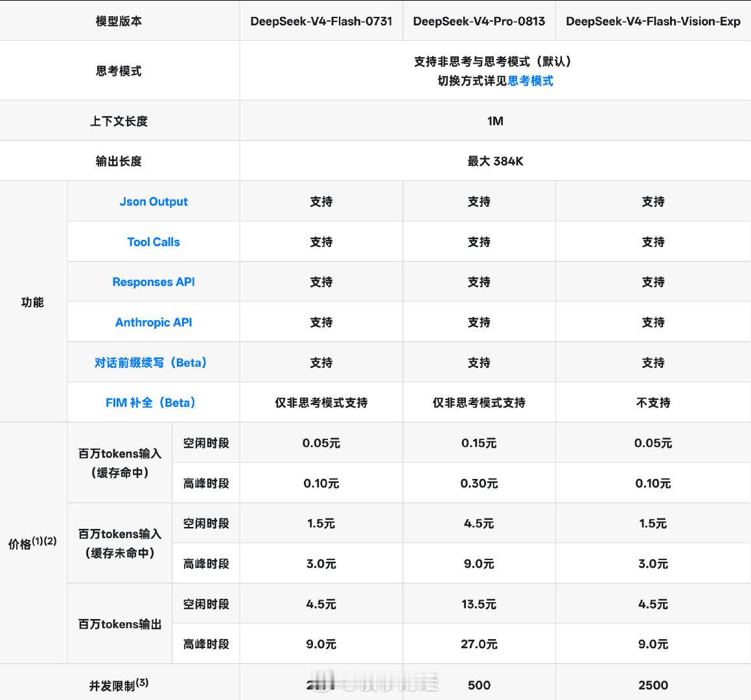Click the 百万tokens输入（缓存未命中）label

pyautogui.click(x=120, y=544)
